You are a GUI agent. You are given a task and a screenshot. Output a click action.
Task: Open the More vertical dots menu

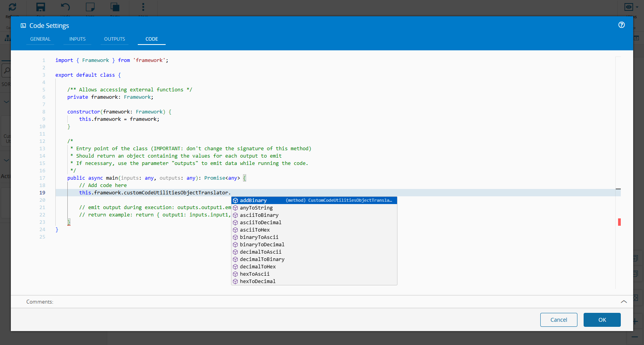tap(143, 7)
